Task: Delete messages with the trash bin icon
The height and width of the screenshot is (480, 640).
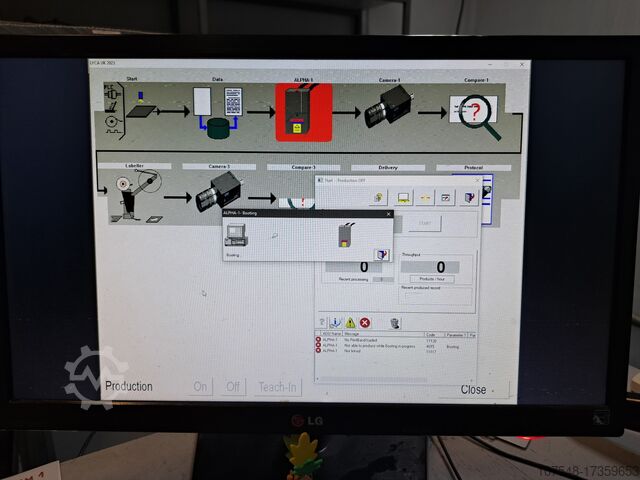Action: pyautogui.click(x=395, y=322)
